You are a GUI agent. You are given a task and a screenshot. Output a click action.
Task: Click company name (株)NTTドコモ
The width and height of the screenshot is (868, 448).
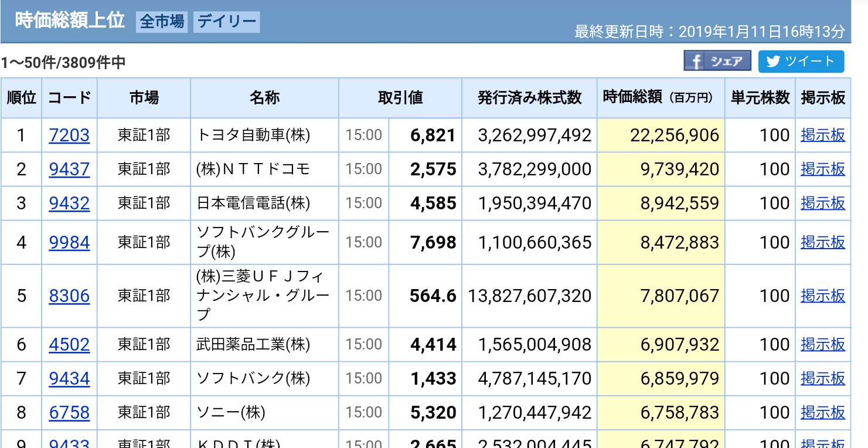coord(253,169)
